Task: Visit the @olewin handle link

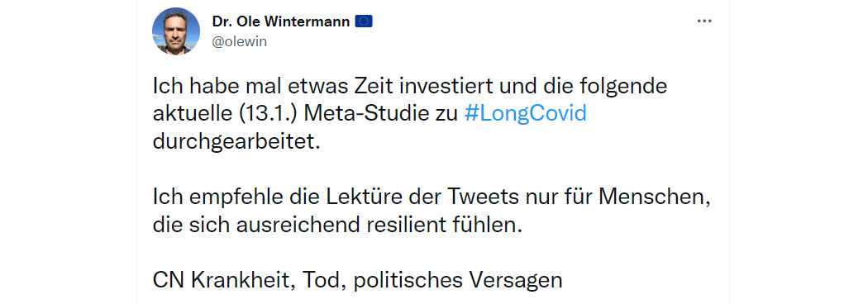Action: 239,42
